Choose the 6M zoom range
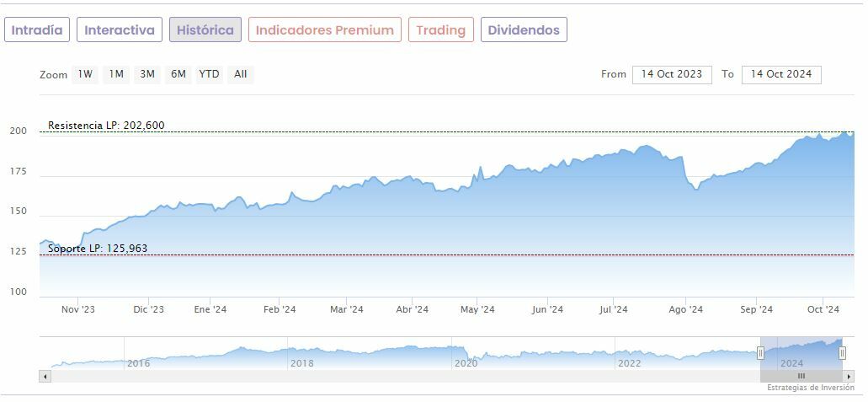868x402 pixels. 178,74
